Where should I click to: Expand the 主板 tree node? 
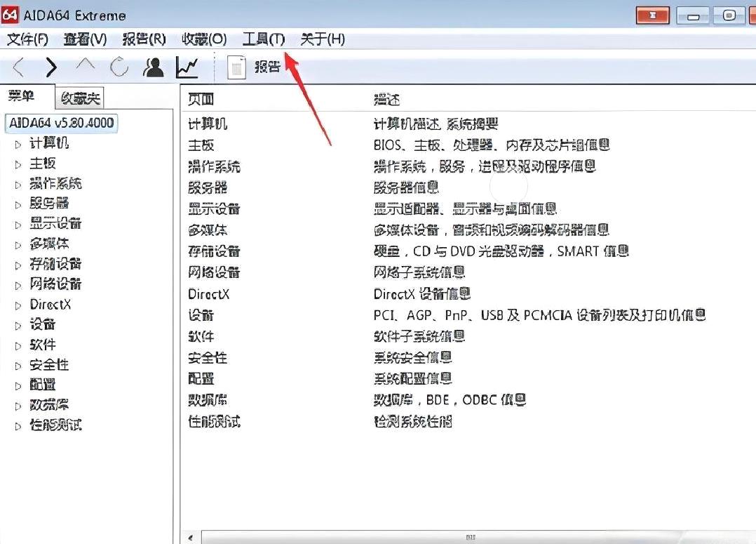coord(18,164)
